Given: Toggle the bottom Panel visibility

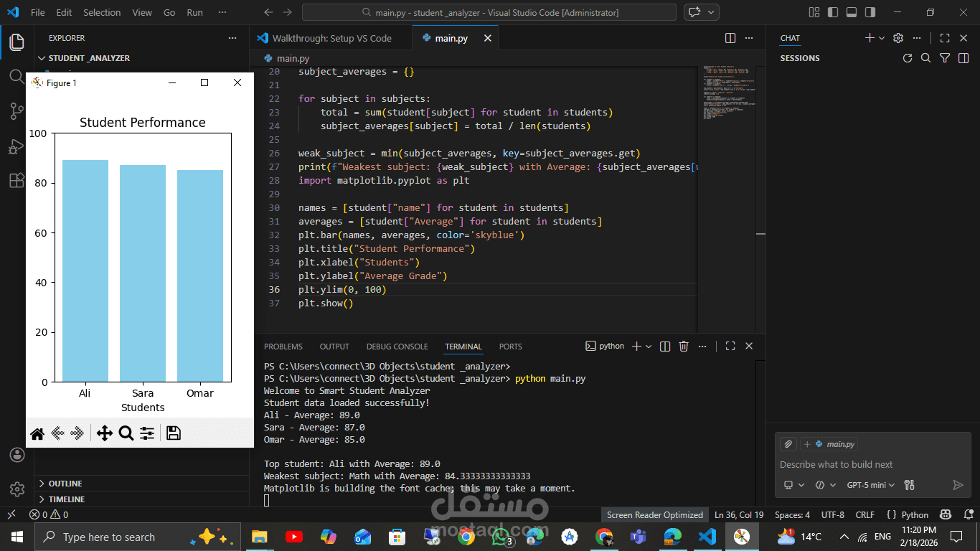Looking at the screenshot, I should 852,12.
